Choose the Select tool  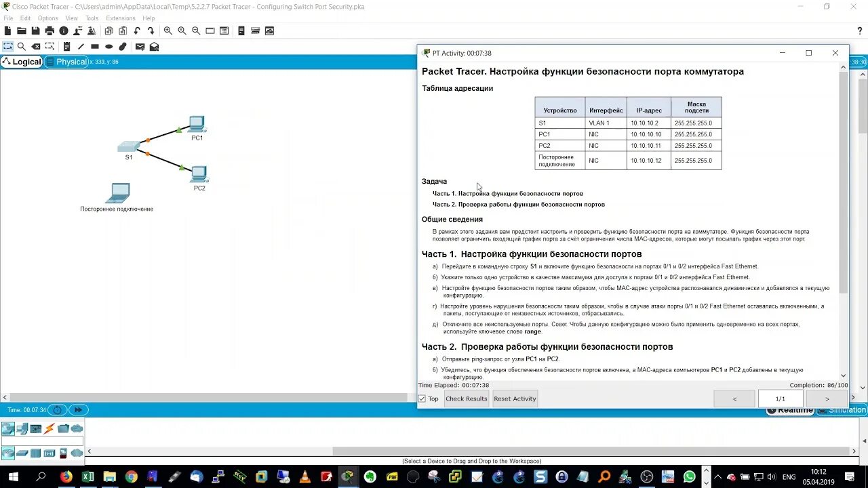(8, 47)
